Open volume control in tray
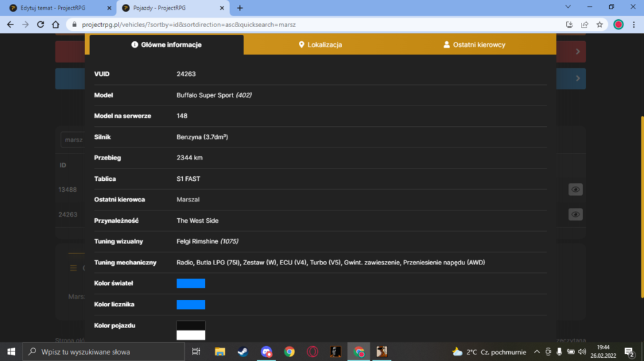The image size is (644, 361). (x=582, y=351)
